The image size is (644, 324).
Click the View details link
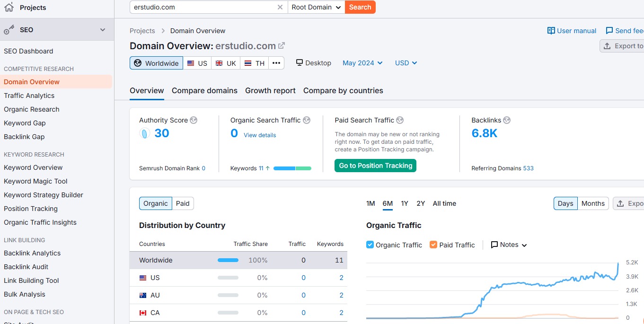coord(260,135)
